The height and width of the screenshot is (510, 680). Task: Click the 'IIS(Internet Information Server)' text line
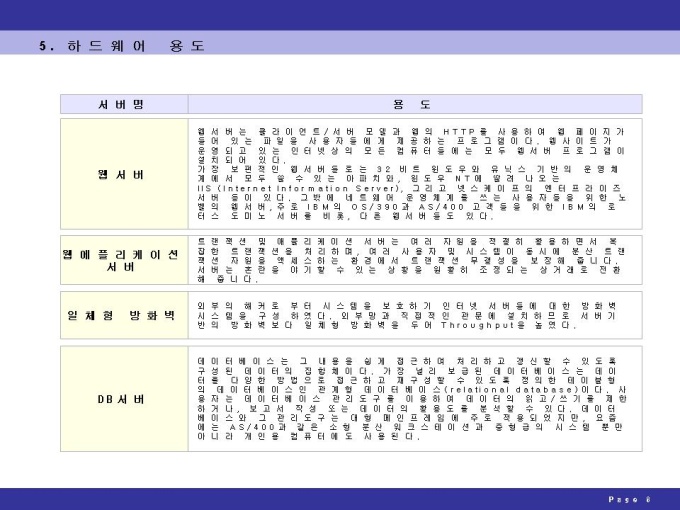pyautogui.click(x=298, y=188)
